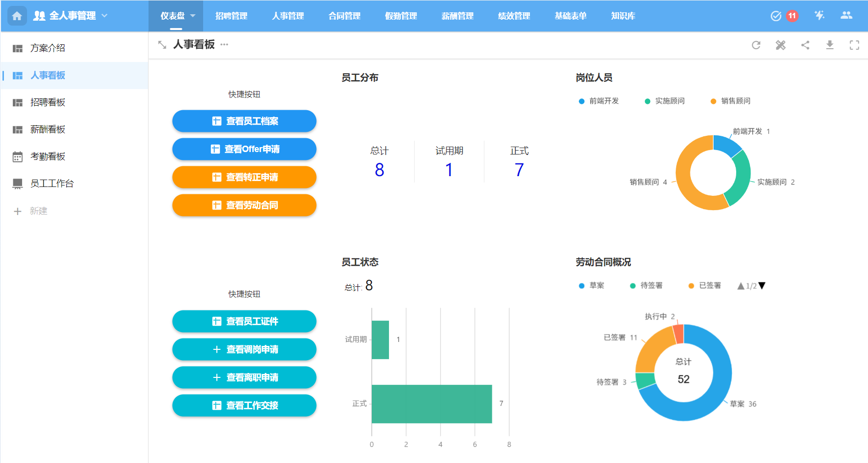868x463 pixels.
Task: Open the 人事看板 more options ellipsis
Action: click(x=224, y=44)
